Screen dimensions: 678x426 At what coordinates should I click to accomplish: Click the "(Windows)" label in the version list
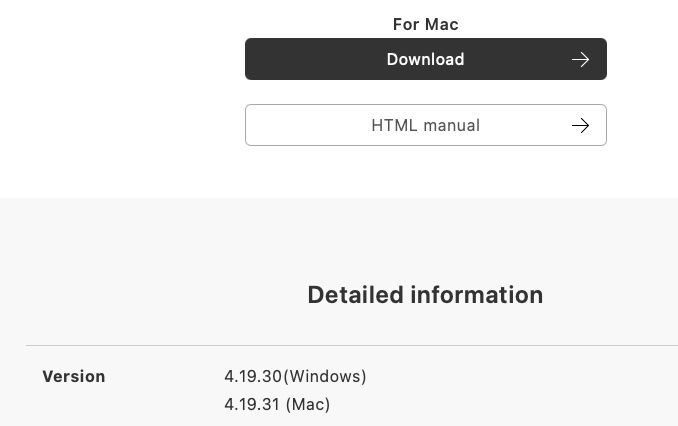(325, 377)
